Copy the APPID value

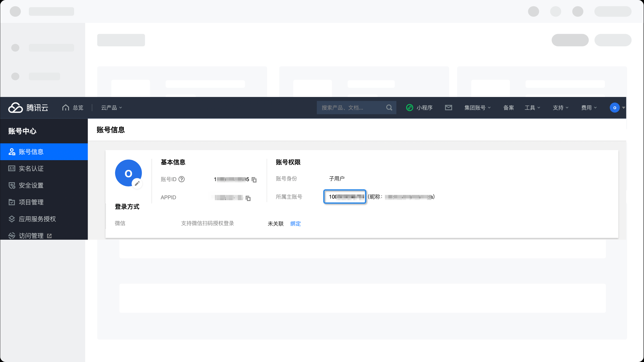(x=248, y=198)
